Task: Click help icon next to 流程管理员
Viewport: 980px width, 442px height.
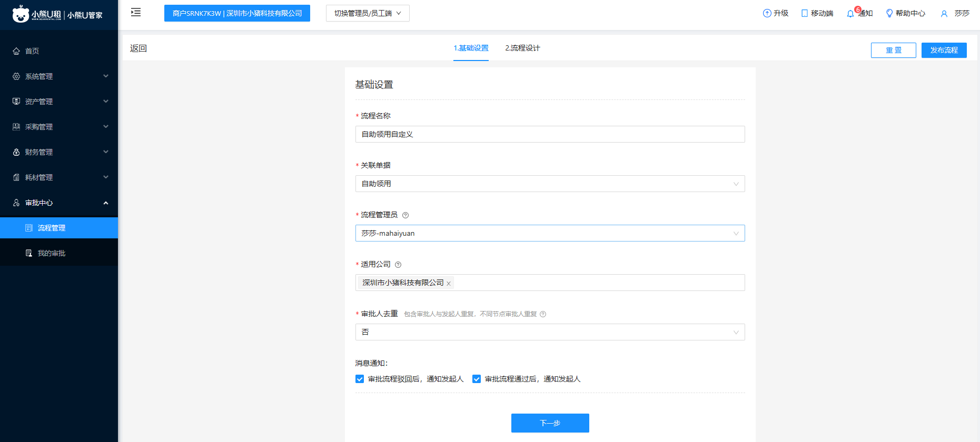Action: tap(405, 215)
